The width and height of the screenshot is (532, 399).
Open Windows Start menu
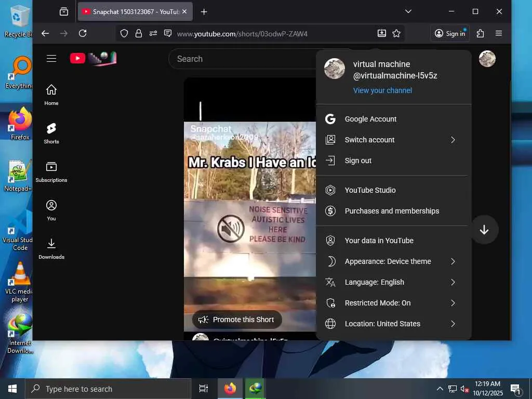12,389
